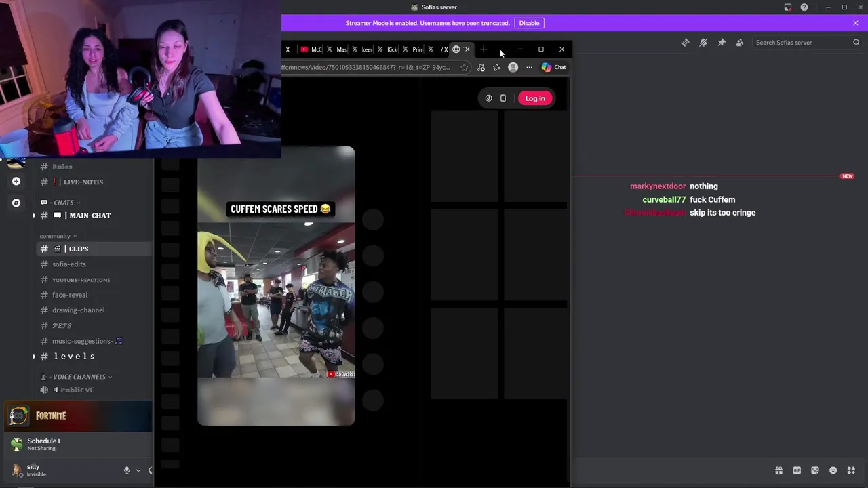
Task: Open browser more options ellipsis
Action: coord(530,68)
